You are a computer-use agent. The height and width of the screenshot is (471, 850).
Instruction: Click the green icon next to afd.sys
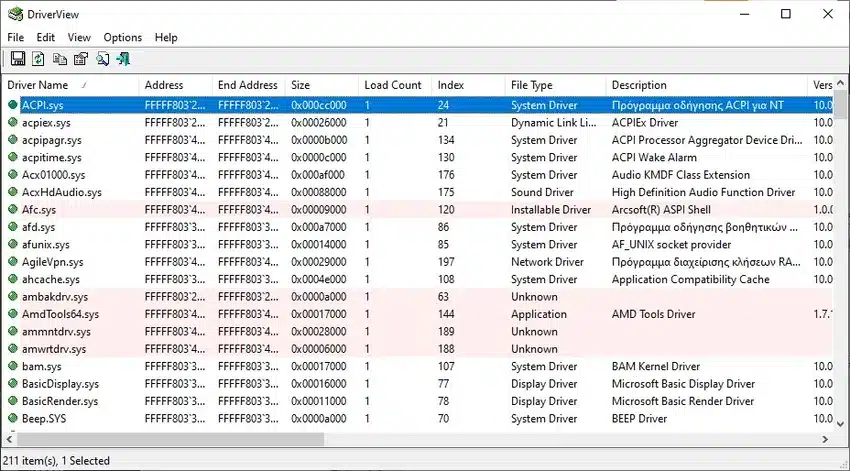point(12,227)
